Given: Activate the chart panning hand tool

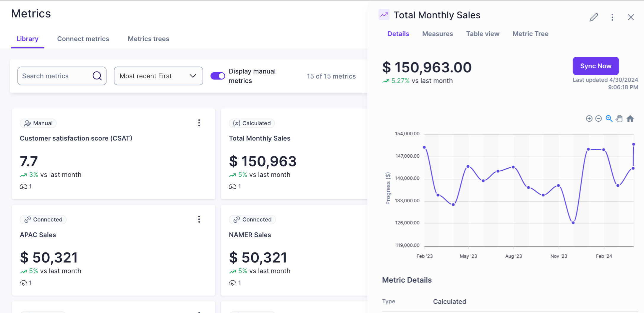Looking at the screenshot, I should 619,119.
